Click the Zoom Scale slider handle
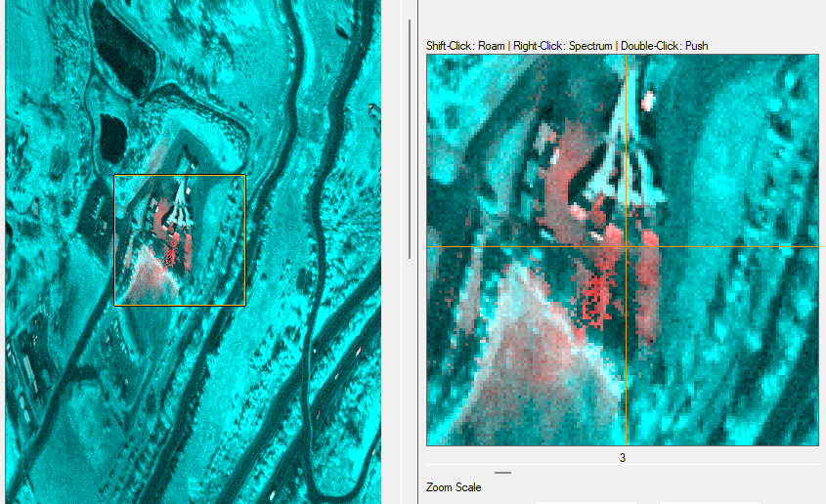Screen dimensions: 826x504 [502, 472]
